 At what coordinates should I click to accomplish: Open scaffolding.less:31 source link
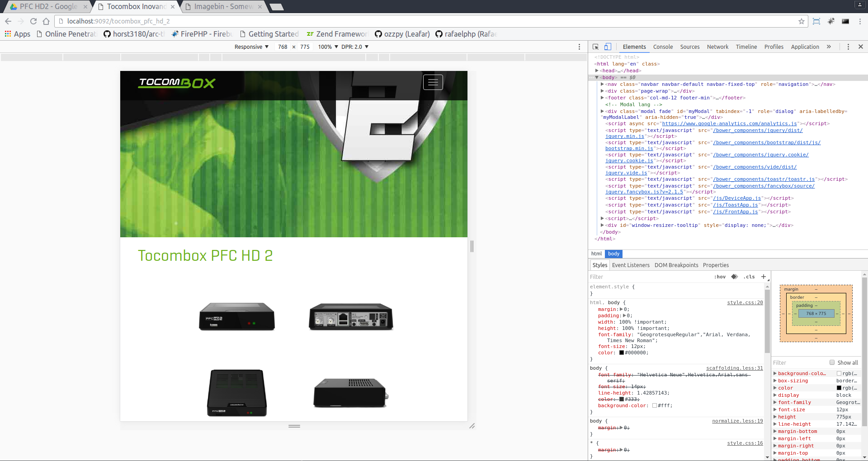point(734,368)
